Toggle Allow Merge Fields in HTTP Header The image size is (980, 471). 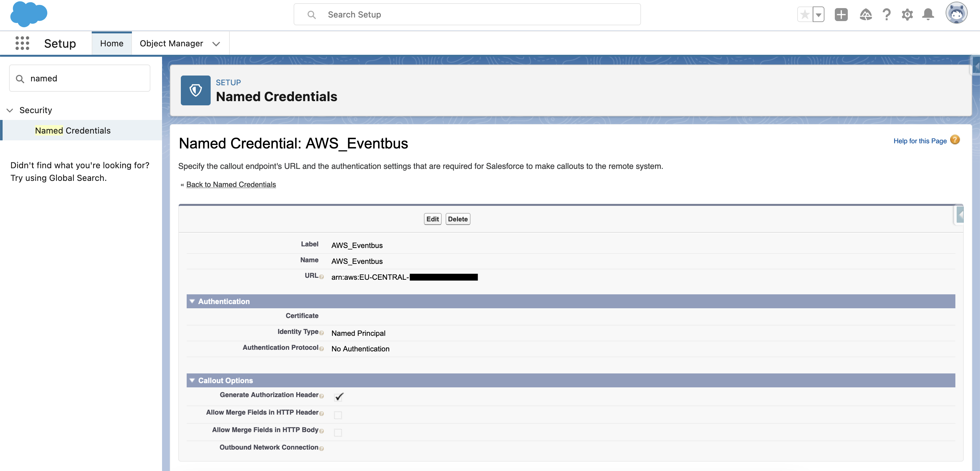click(338, 415)
